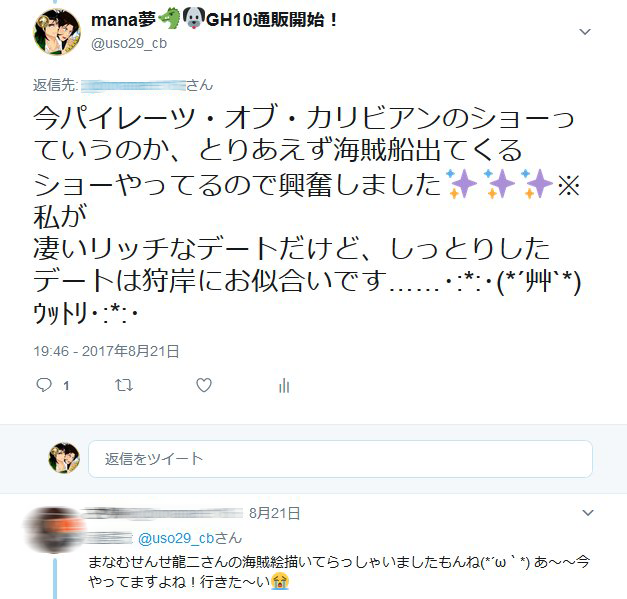Open the blurred replier's display name
The height and width of the screenshot is (599, 627).
(x=162, y=513)
